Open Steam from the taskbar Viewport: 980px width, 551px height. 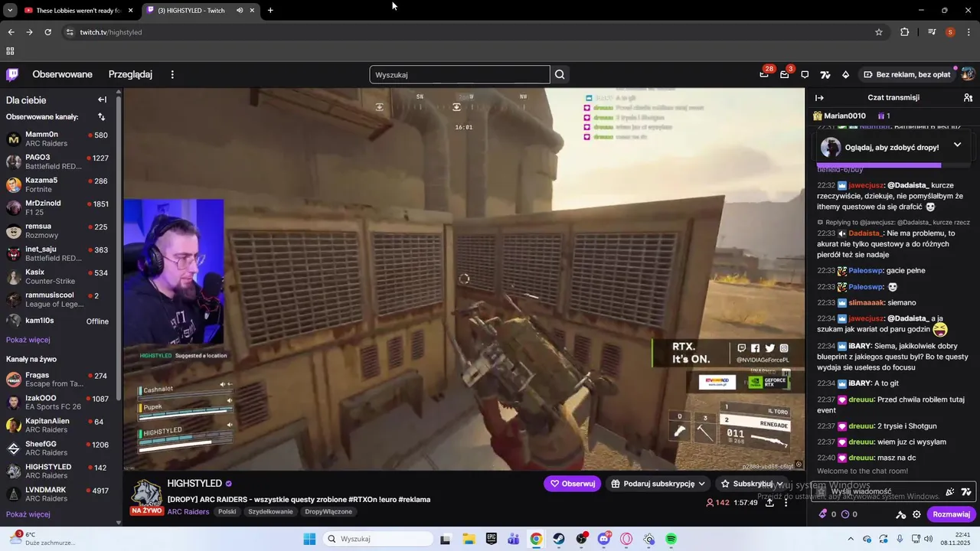pyautogui.click(x=559, y=539)
